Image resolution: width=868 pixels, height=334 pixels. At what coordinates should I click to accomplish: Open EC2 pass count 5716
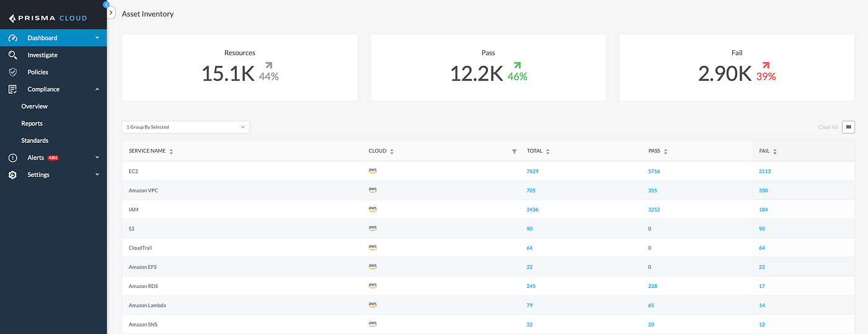(654, 171)
